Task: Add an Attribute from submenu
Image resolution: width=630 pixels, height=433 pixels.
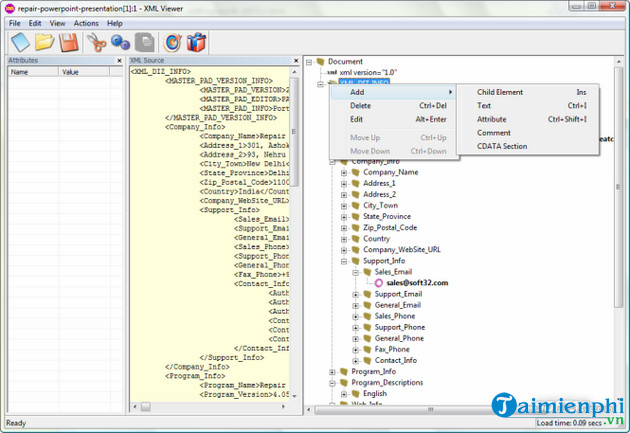Action: [527, 120]
